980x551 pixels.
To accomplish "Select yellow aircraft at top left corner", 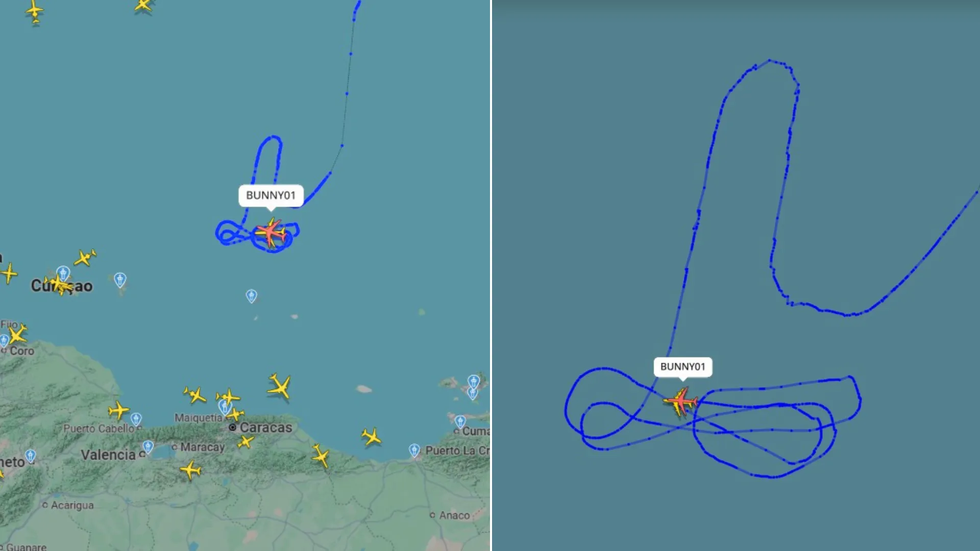I will (x=35, y=11).
